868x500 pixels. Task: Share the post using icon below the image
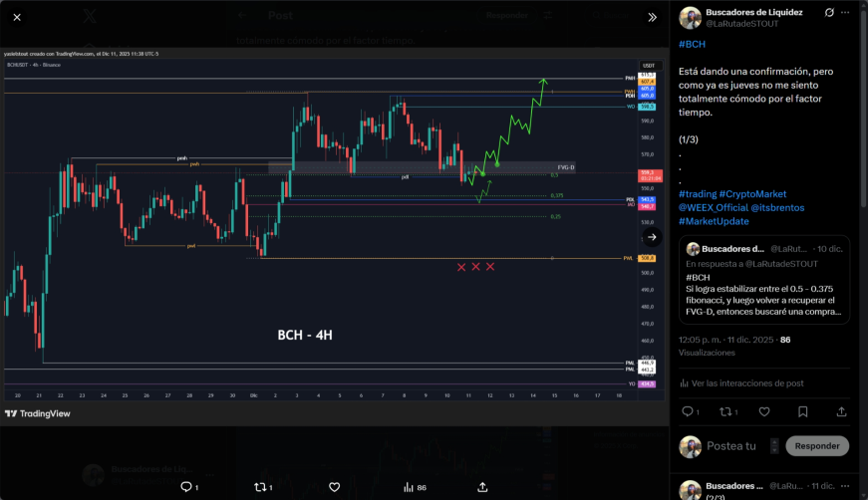[482, 487]
